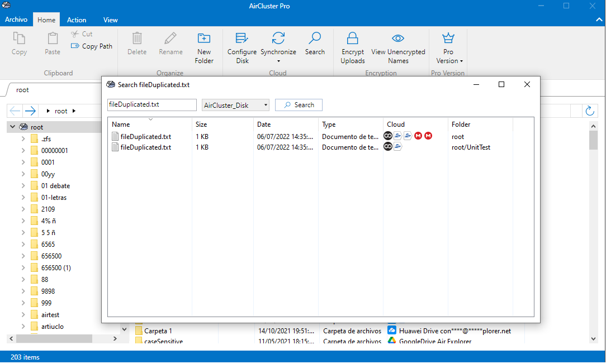The height and width of the screenshot is (364, 606).
Task: Open the Archivo menu
Action: click(16, 20)
